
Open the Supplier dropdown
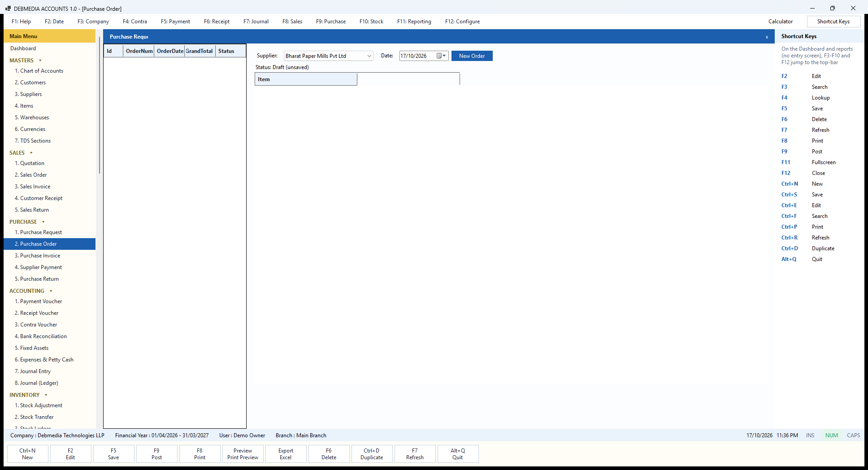[x=369, y=56]
